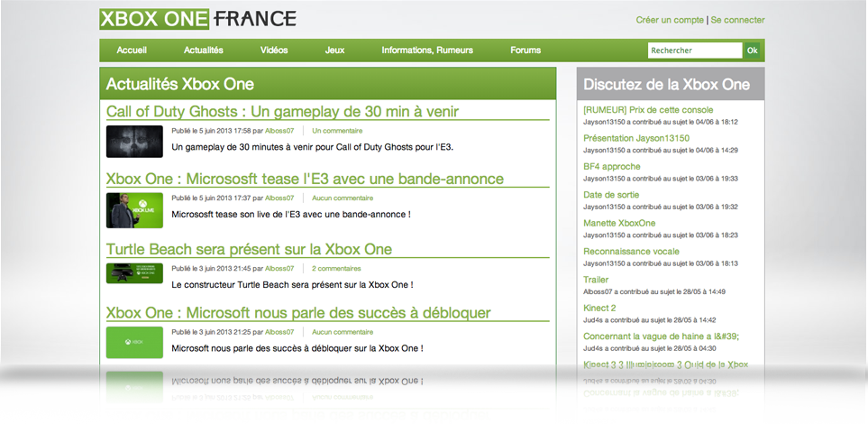Open forum topic Date de sortie
This screenshot has width=868, height=424.
611,195
